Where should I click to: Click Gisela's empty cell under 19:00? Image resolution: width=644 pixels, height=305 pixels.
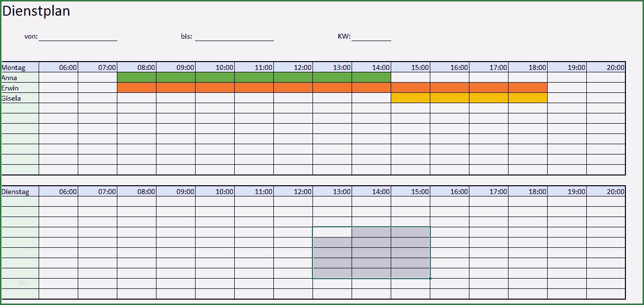pos(567,98)
